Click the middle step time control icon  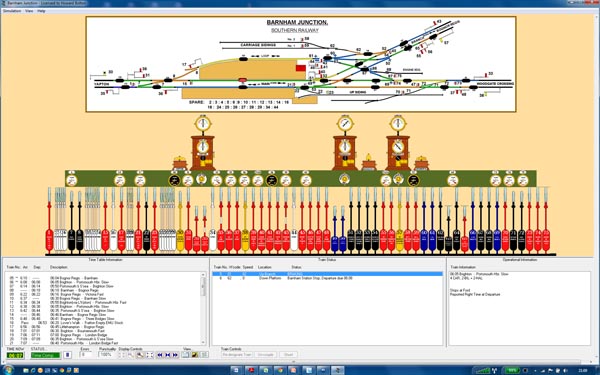168,355
